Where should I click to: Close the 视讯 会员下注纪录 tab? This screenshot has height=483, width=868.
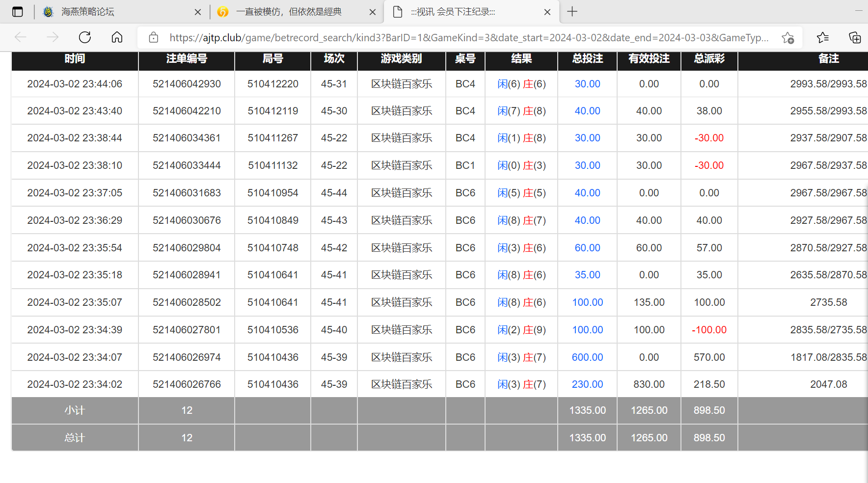[x=547, y=12]
